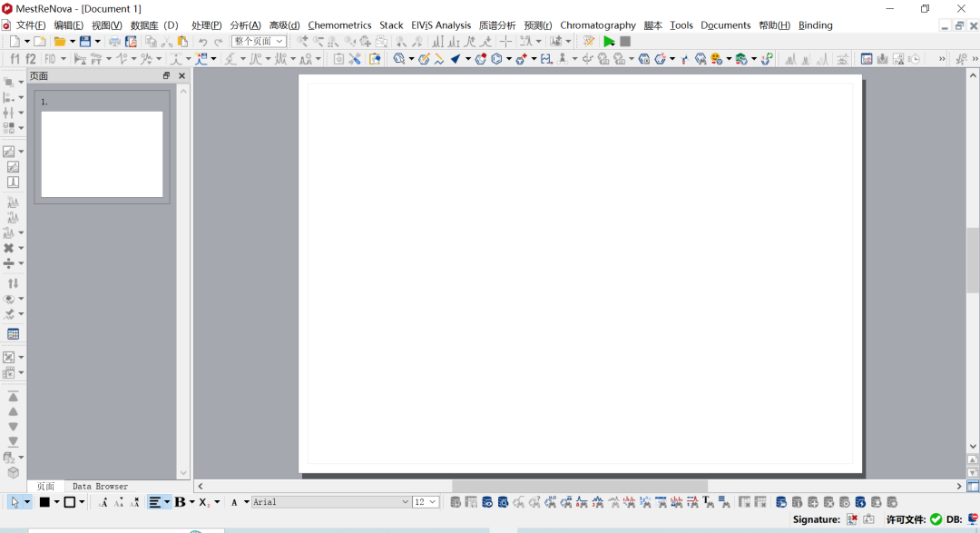Click the green Run script play button
The image size is (980, 533).
[x=609, y=42]
